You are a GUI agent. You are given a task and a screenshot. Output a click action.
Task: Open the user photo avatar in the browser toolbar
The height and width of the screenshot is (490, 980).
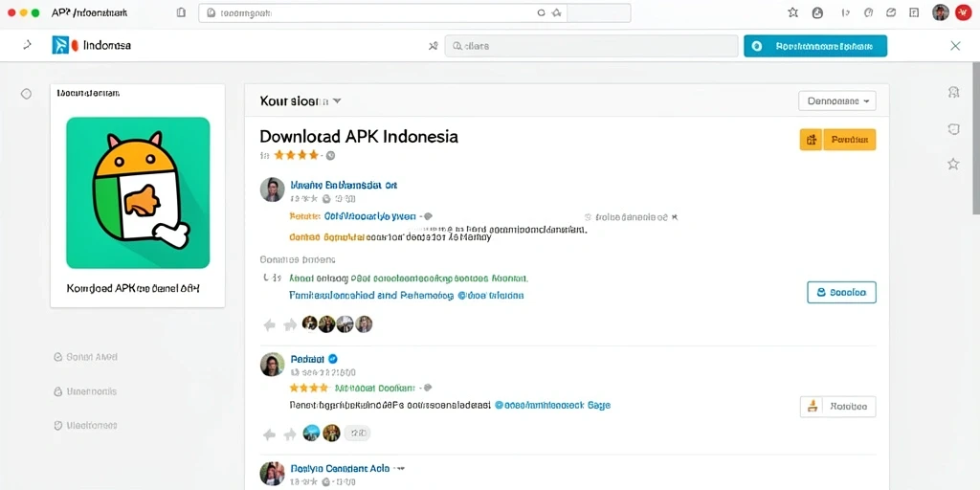point(941,12)
